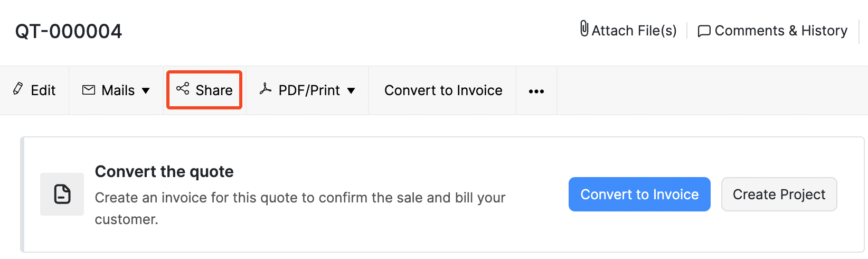Viewport: 868px width, 259px height.
Task: Open the three-dot more actions menu
Action: [536, 91]
